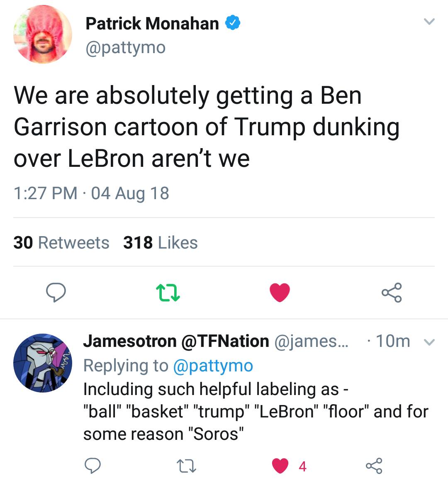Open the reply composer for Patrick's tweet

point(56,293)
